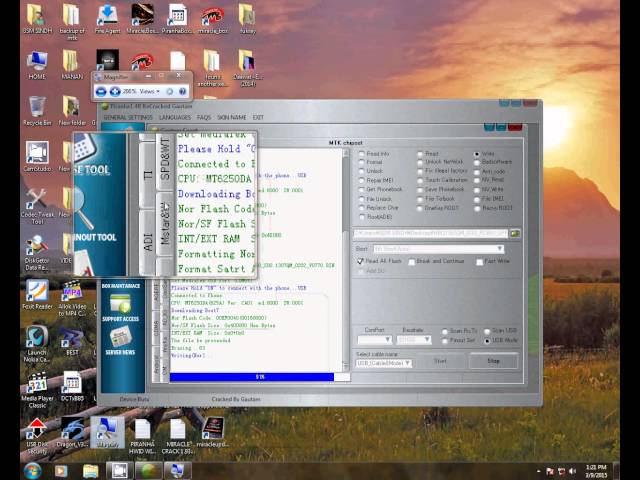Screen dimensions: 640x480
Task: Open the Dragon_V8 desktop shortcut
Action: pyautogui.click(x=72, y=433)
